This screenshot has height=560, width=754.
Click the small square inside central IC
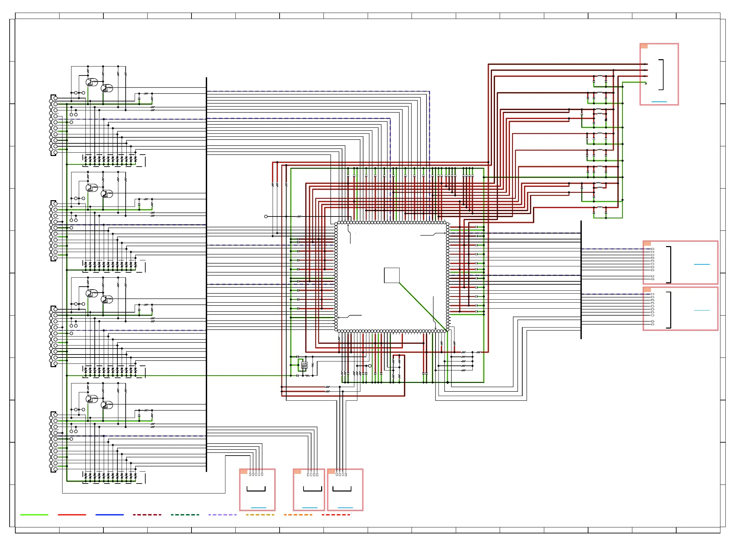pos(391,275)
